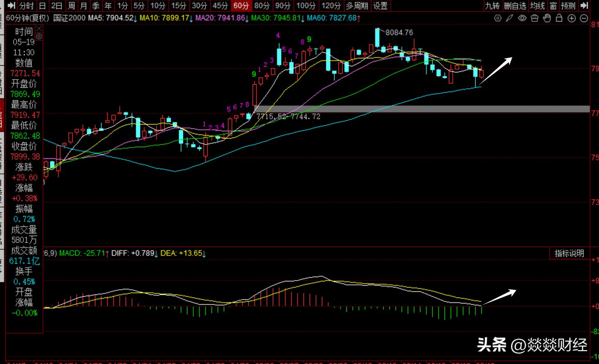Select the 100分 period tab
This screenshot has width=599, height=364.
(x=306, y=6)
